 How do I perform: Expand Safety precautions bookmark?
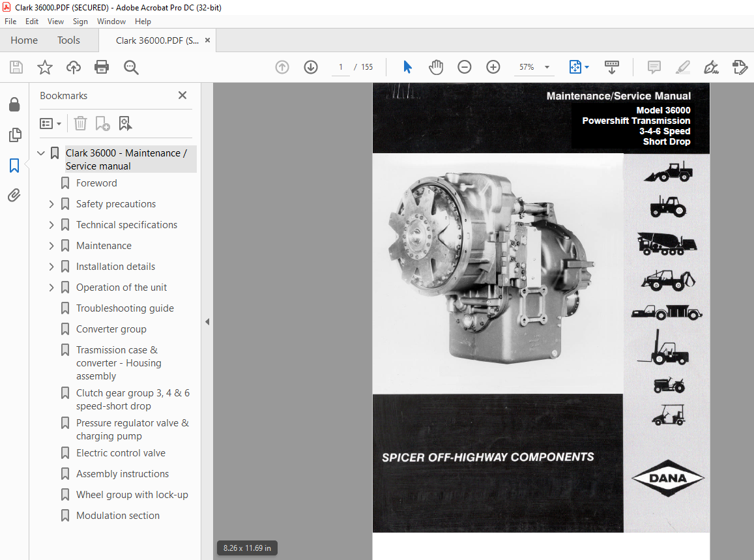click(x=51, y=204)
